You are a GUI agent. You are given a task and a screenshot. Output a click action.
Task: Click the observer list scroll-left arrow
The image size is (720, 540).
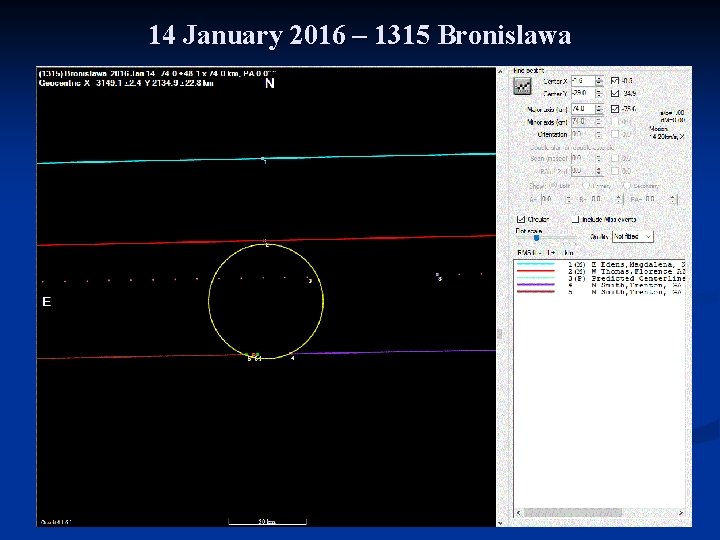point(519,513)
